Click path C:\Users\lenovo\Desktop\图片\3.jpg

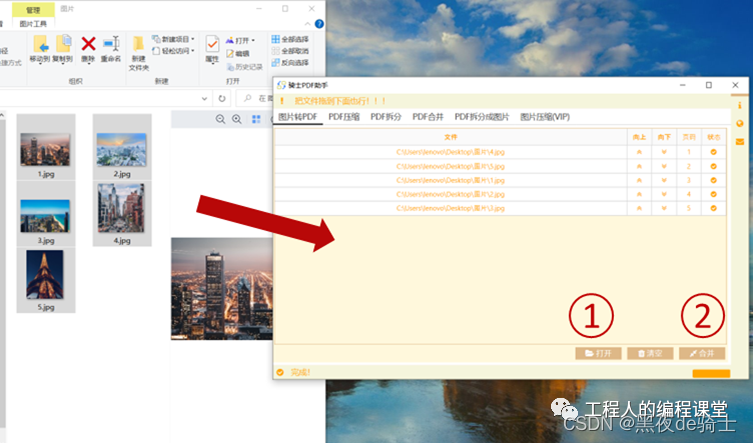[450, 208]
